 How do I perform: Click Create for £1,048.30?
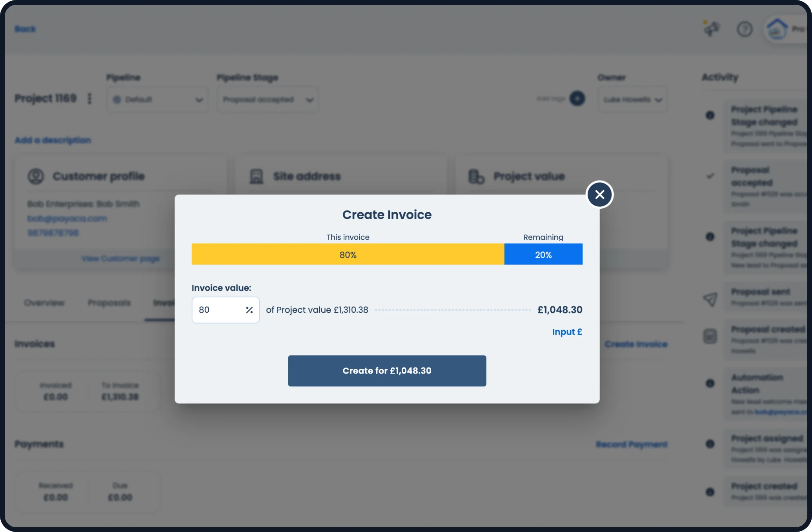click(387, 370)
